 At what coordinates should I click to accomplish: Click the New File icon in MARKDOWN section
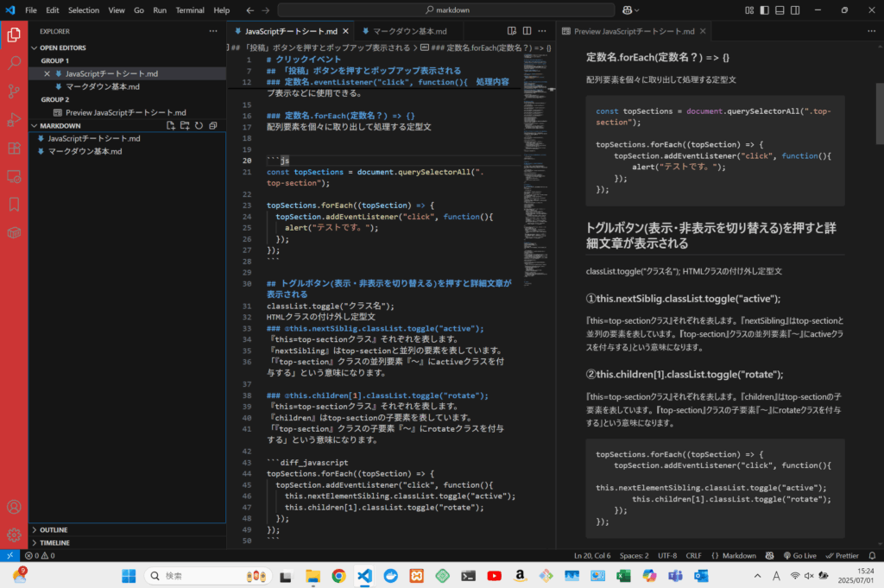click(x=171, y=126)
